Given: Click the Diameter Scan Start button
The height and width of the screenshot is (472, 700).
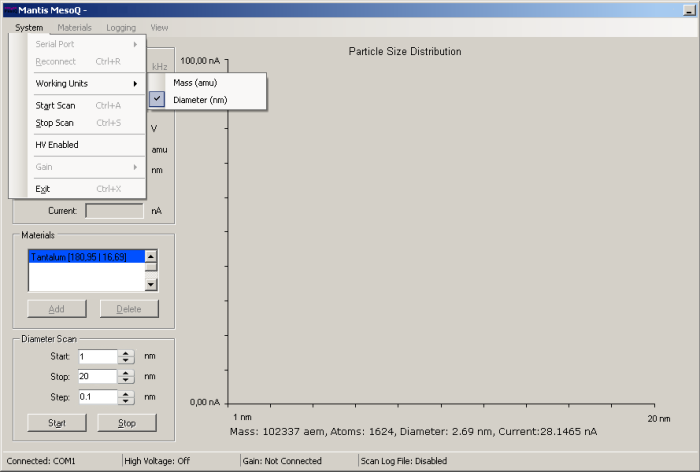Looking at the screenshot, I should [x=57, y=423].
